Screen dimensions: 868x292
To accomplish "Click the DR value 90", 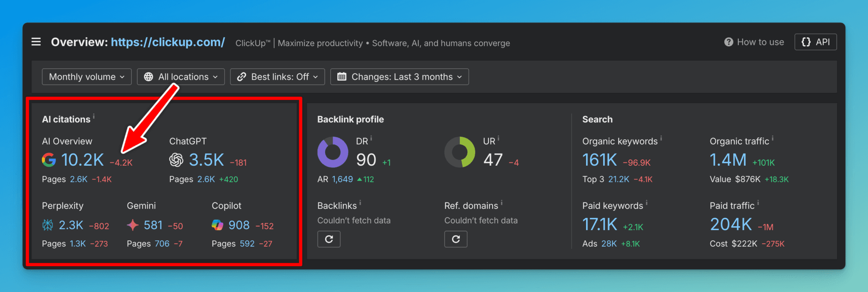I will pyautogui.click(x=366, y=160).
